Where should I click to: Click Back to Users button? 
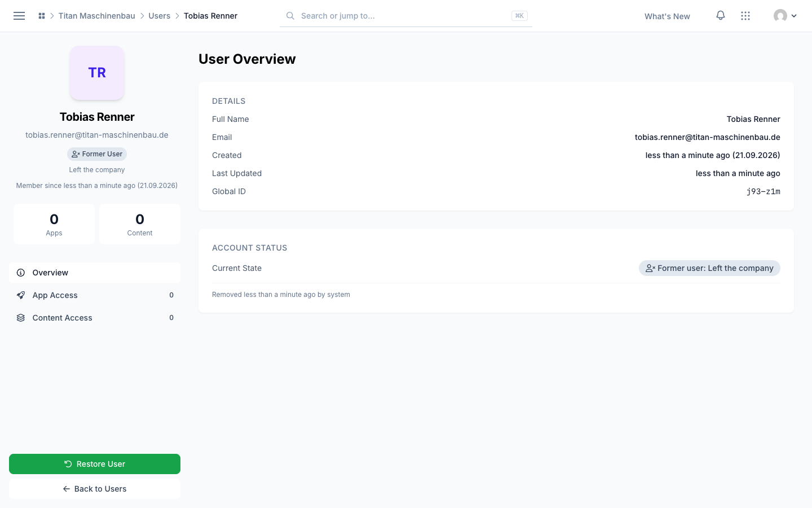tap(95, 489)
